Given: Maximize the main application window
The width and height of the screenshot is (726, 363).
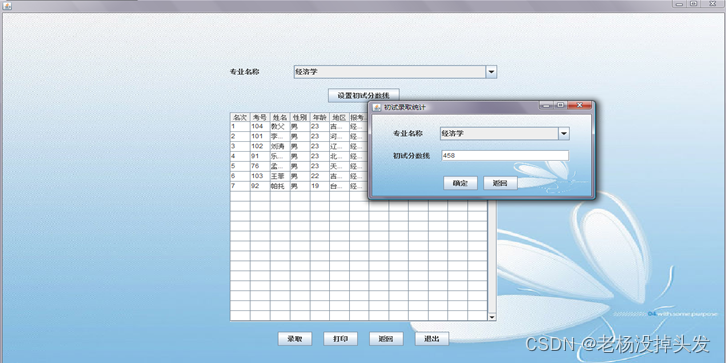Looking at the screenshot, I should (693, 4).
